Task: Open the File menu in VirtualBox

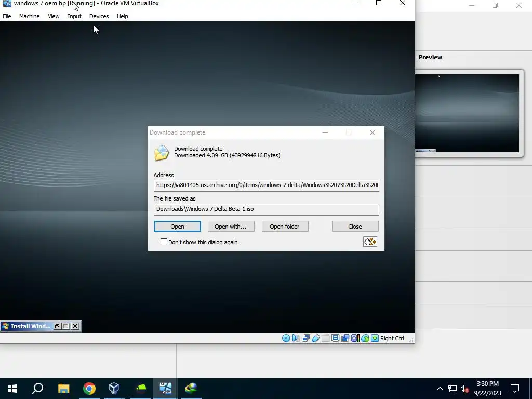Action: [7, 16]
